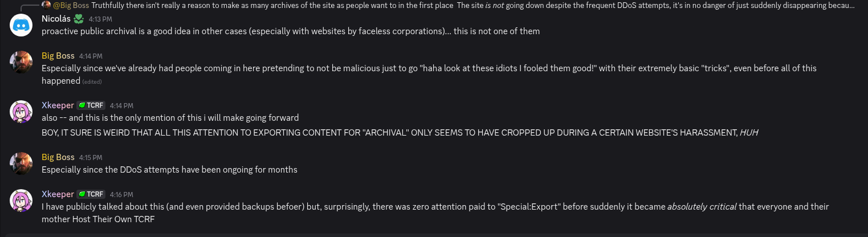868x237 pixels.
Task: Open Nicolás's username profile
Action: (x=56, y=19)
